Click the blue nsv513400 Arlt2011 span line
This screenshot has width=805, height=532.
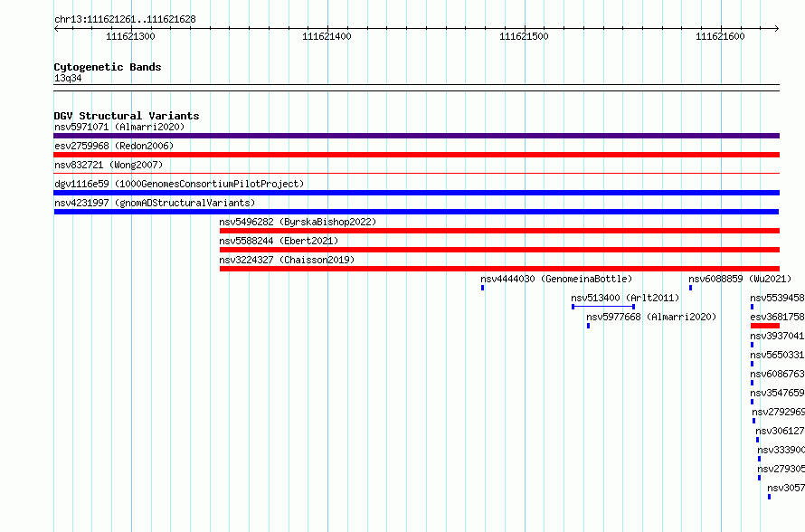[x=603, y=307]
